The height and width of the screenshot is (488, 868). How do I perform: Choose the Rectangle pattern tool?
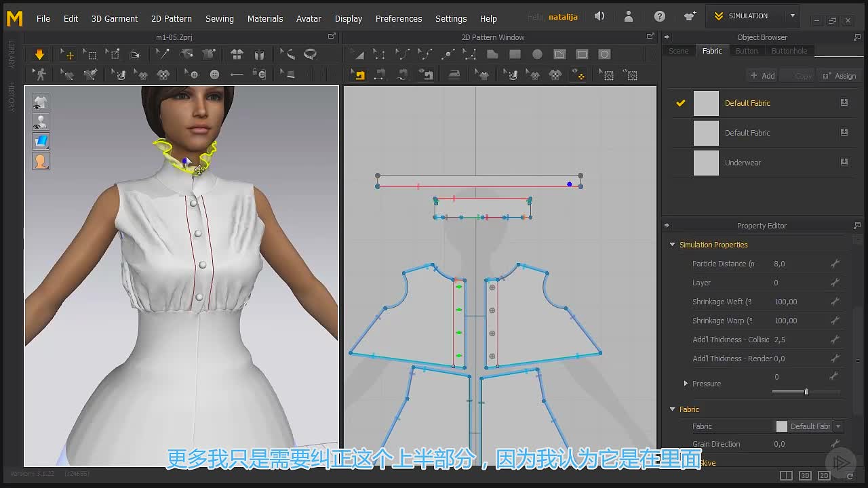tap(515, 54)
